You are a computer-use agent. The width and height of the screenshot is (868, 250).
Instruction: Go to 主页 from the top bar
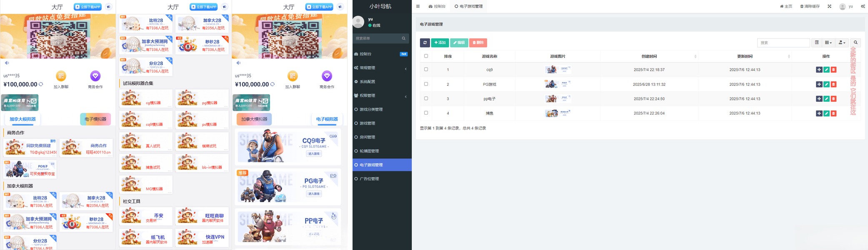786,6
